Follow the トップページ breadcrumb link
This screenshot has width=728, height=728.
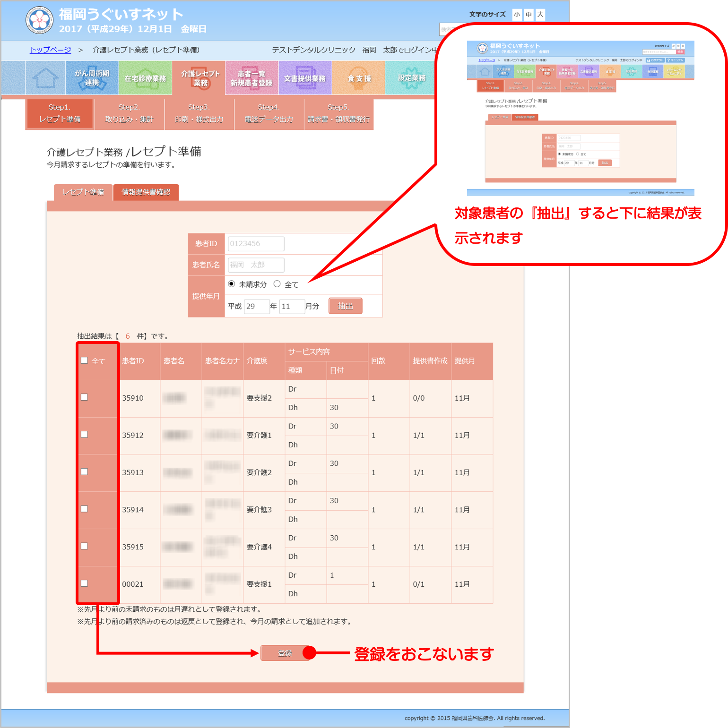point(51,50)
